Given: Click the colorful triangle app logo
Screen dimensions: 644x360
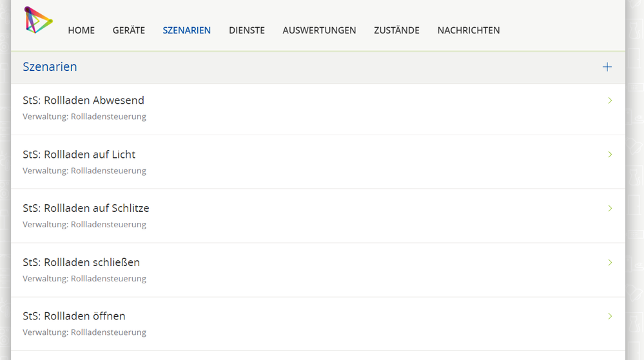Looking at the screenshot, I should (x=37, y=21).
